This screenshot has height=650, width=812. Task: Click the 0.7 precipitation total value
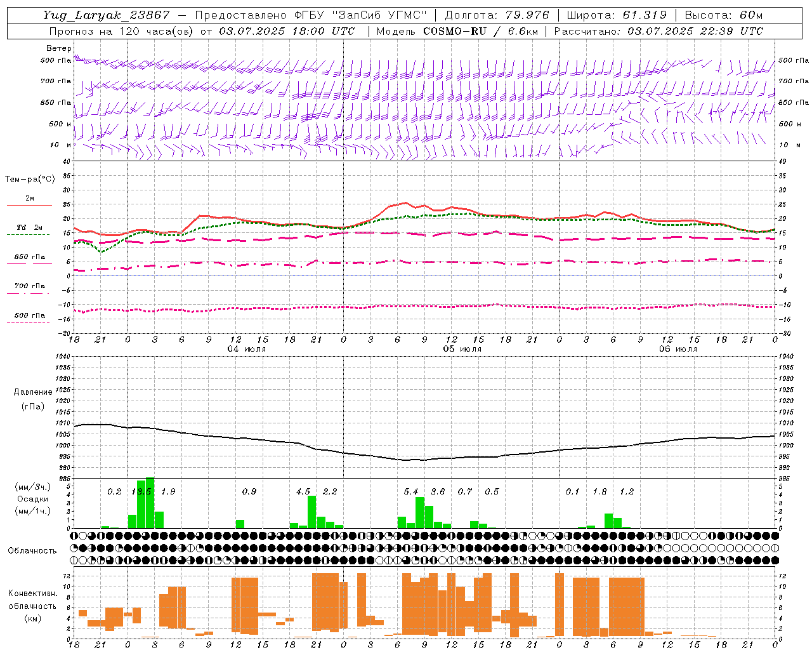coord(465,492)
